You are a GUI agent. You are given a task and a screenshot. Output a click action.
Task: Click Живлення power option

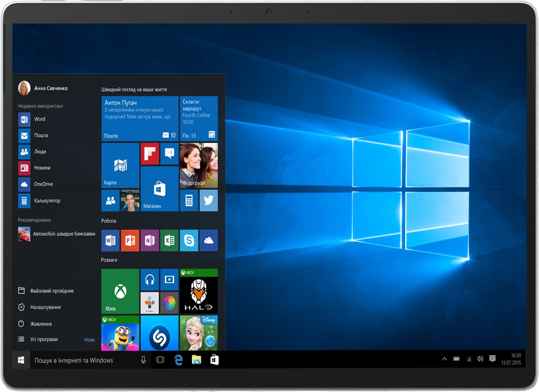[35, 324]
